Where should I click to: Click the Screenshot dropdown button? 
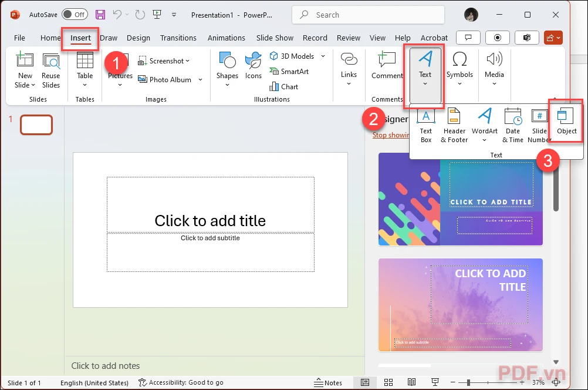(x=164, y=61)
